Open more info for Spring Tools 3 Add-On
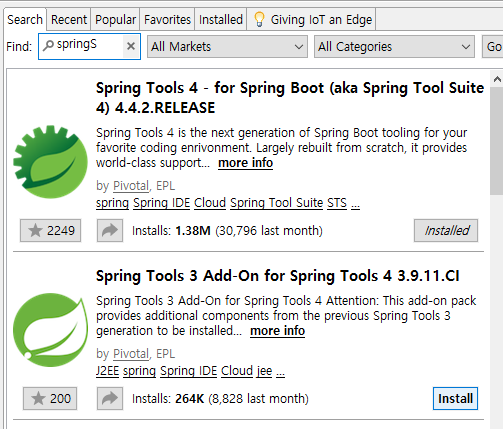The width and height of the screenshot is (503, 429). click(x=277, y=331)
